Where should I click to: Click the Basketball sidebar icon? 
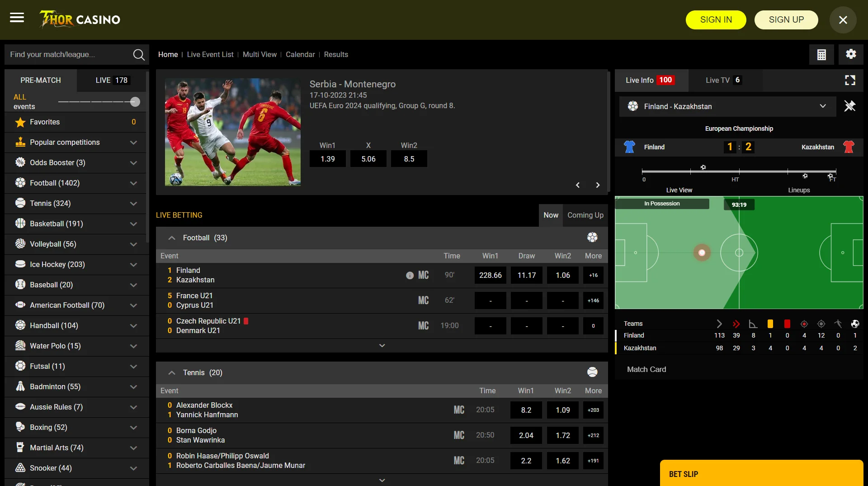(x=20, y=224)
